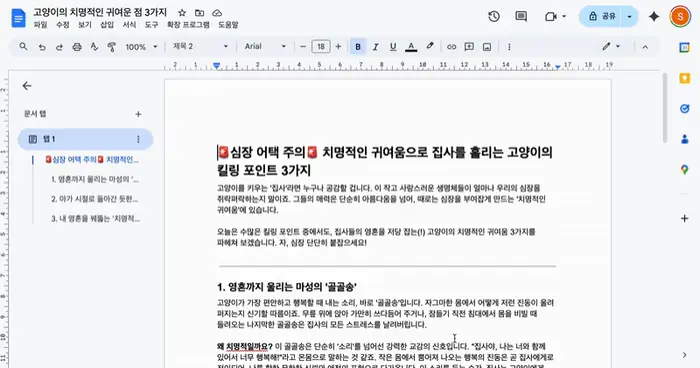
Task: Star the document title
Action: pos(182,13)
